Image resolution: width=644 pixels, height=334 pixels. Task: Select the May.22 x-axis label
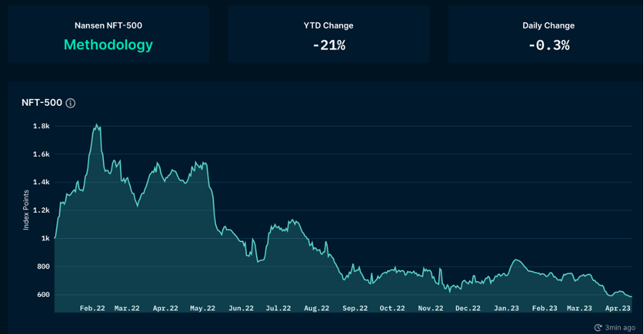[x=202, y=308]
